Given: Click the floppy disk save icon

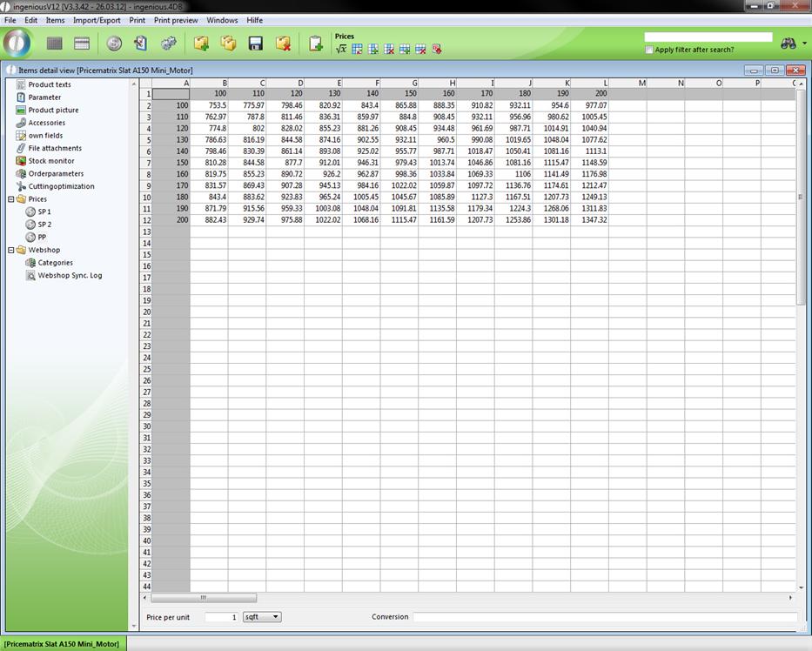Looking at the screenshot, I should point(256,44).
